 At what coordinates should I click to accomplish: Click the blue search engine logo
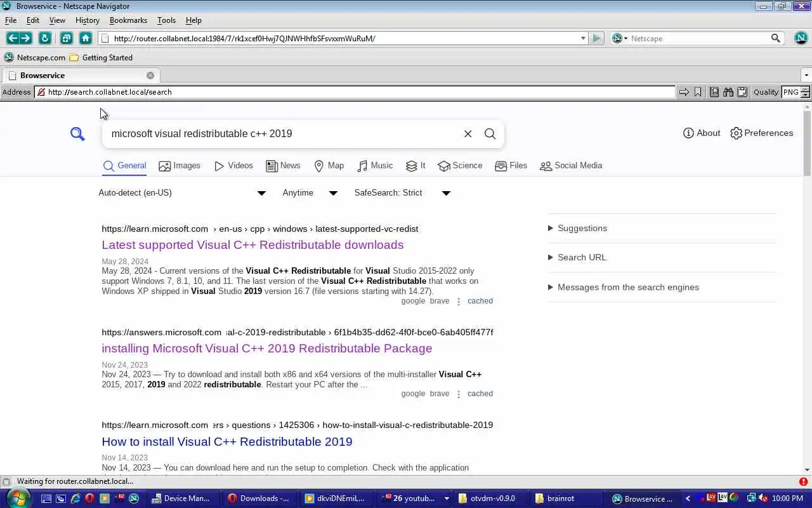pos(77,134)
